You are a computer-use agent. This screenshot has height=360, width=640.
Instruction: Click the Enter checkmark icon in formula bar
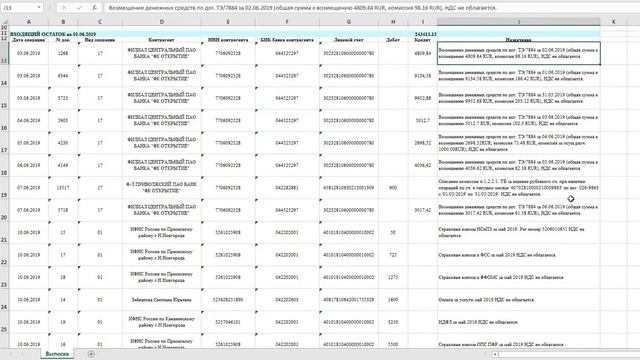(x=79, y=8)
